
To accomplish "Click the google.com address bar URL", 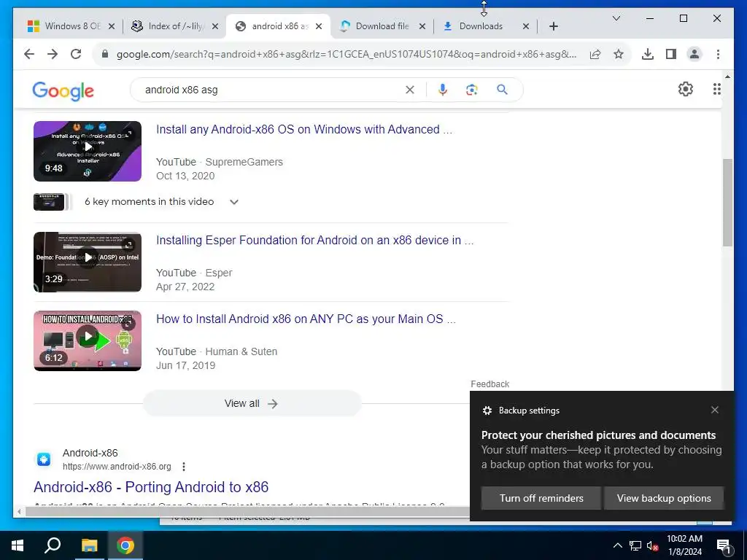I will click(347, 54).
